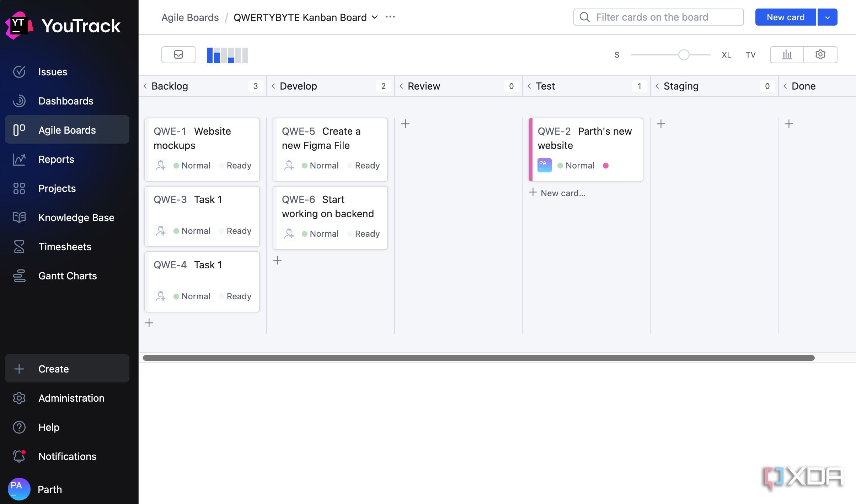Collapse the Staging column chevron
This screenshot has height=504, width=856.
(x=657, y=86)
